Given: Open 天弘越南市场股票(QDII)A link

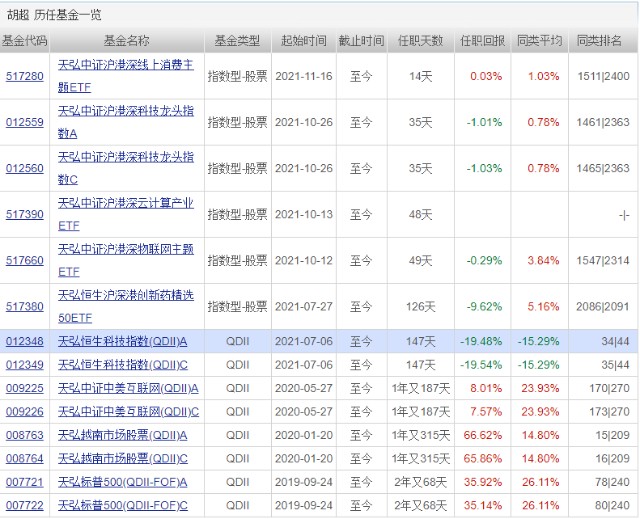Looking at the screenshot, I should click(122, 435).
